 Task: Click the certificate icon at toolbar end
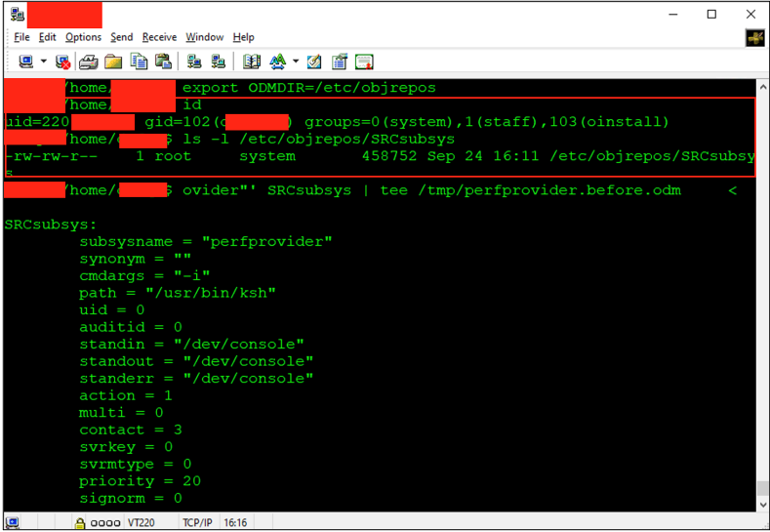364,61
